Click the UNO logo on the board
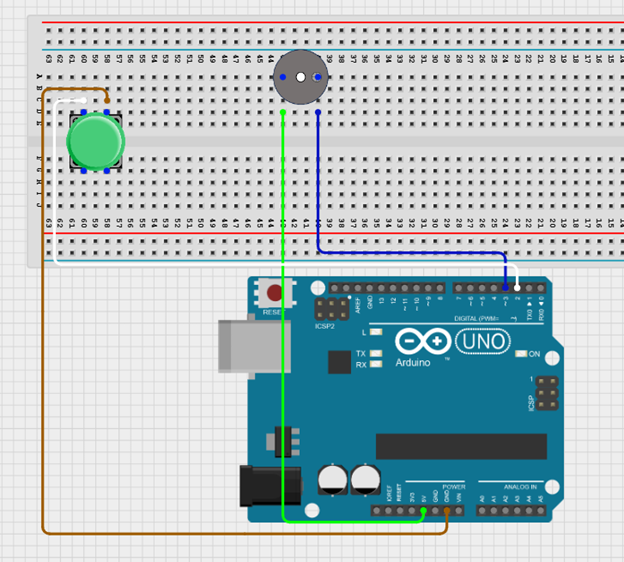 tap(483, 341)
